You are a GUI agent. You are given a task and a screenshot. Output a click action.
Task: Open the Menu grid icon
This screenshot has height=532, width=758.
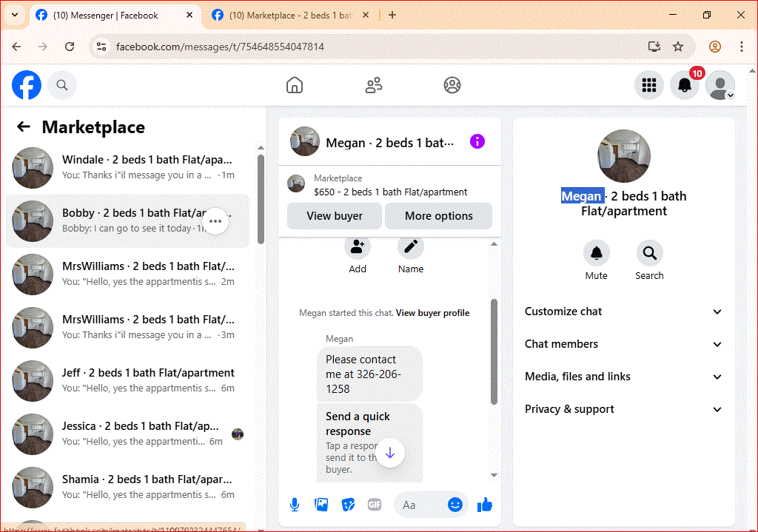pyautogui.click(x=648, y=85)
